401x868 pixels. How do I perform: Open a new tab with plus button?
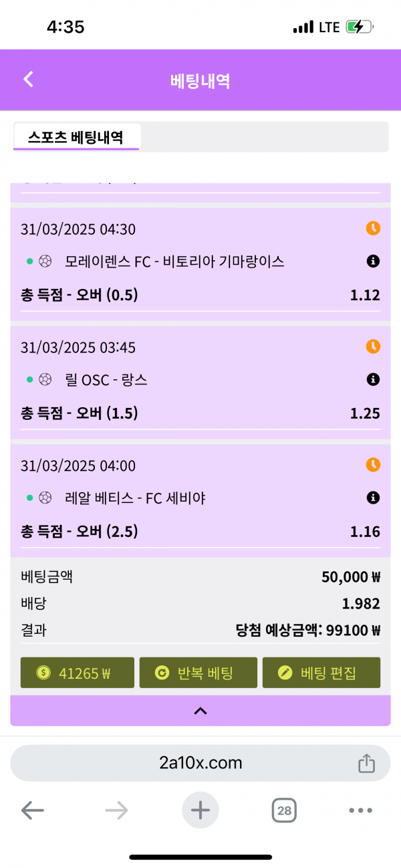(x=200, y=811)
